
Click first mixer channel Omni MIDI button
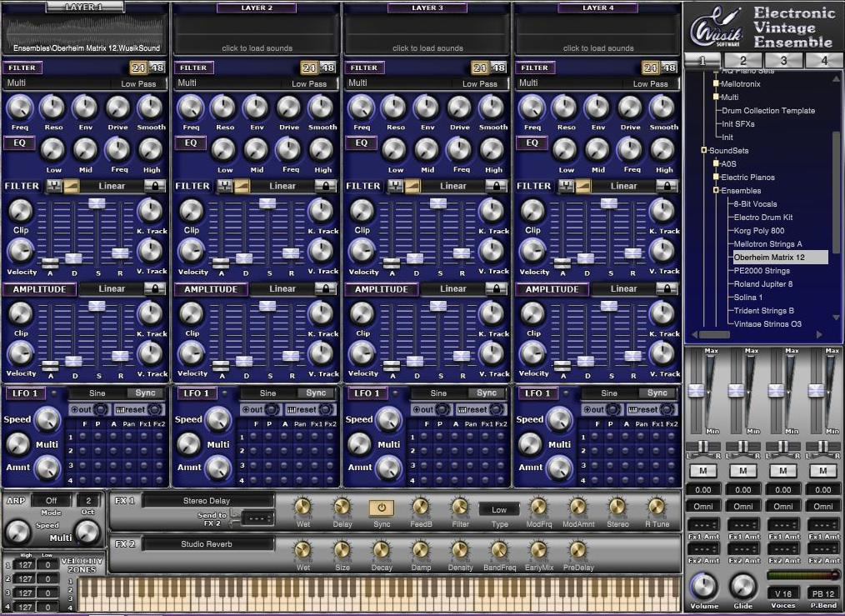(702, 506)
